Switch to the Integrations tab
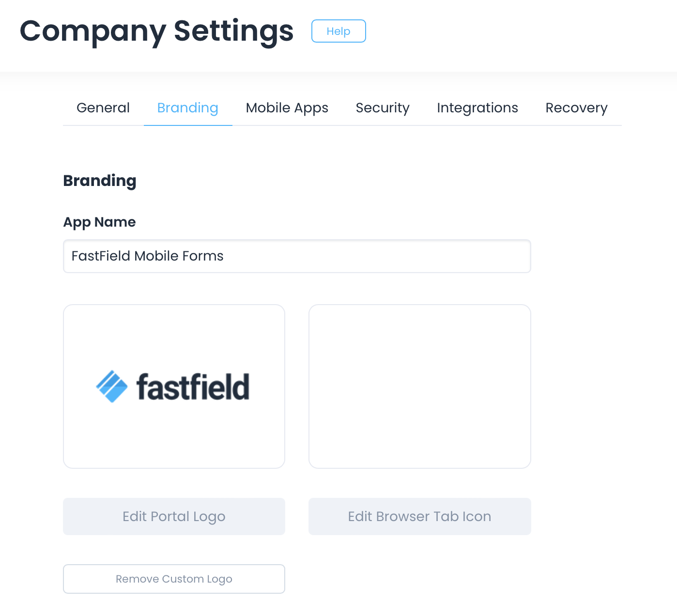Screen dimensions: 677x616 pyautogui.click(x=477, y=108)
